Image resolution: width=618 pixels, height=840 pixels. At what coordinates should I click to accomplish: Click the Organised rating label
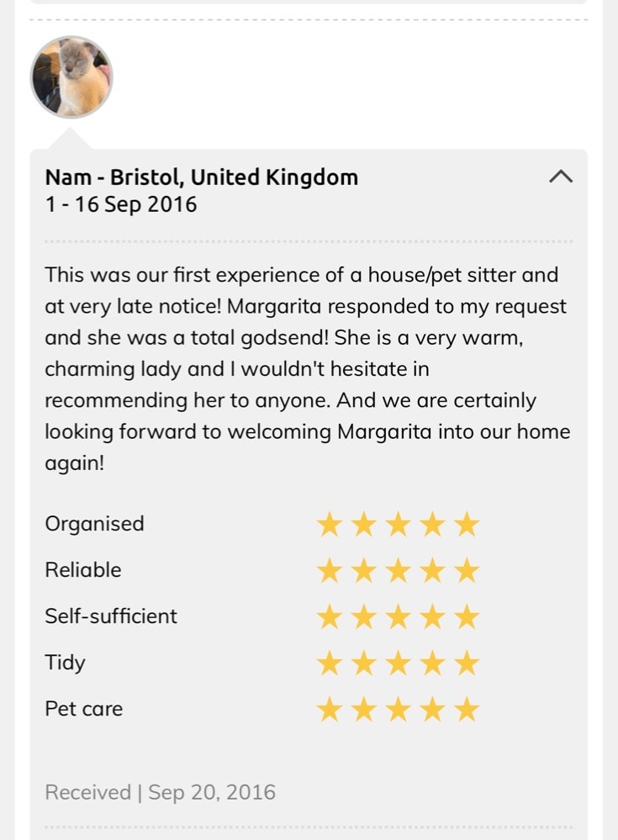coord(94,524)
